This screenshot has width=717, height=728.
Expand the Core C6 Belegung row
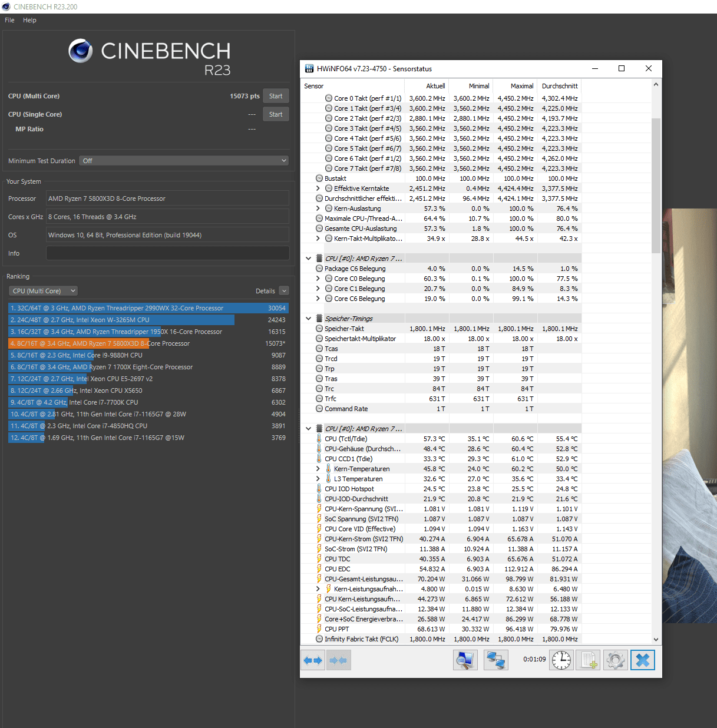pyautogui.click(x=318, y=299)
